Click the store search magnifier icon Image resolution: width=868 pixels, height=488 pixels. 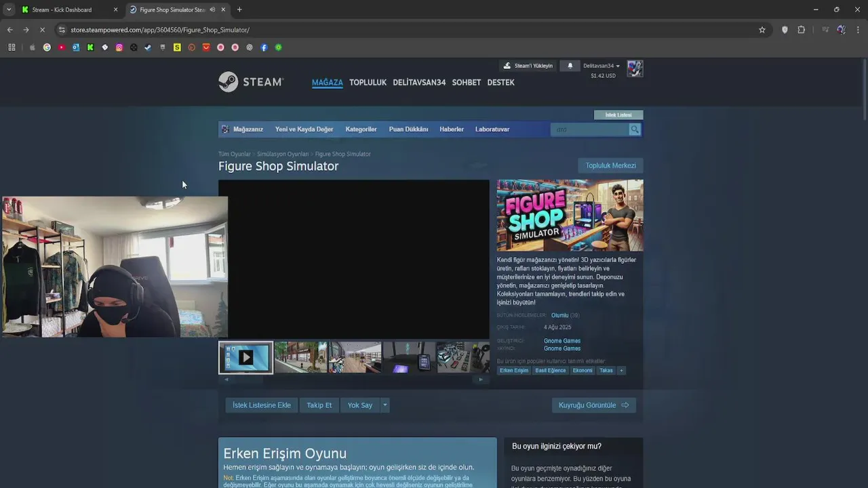click(x=635, y=129)
